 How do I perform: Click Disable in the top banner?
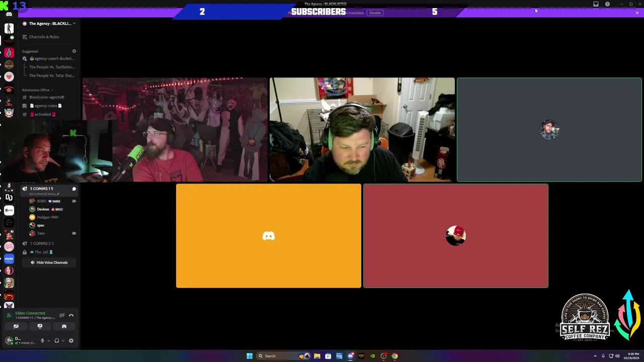point(375,13)
